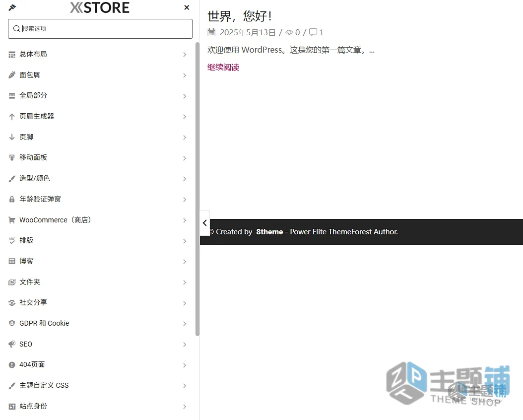Click the 面包屑 carrot icon
The height and width of the screenshot is (420, 523).
pos(12,75)
